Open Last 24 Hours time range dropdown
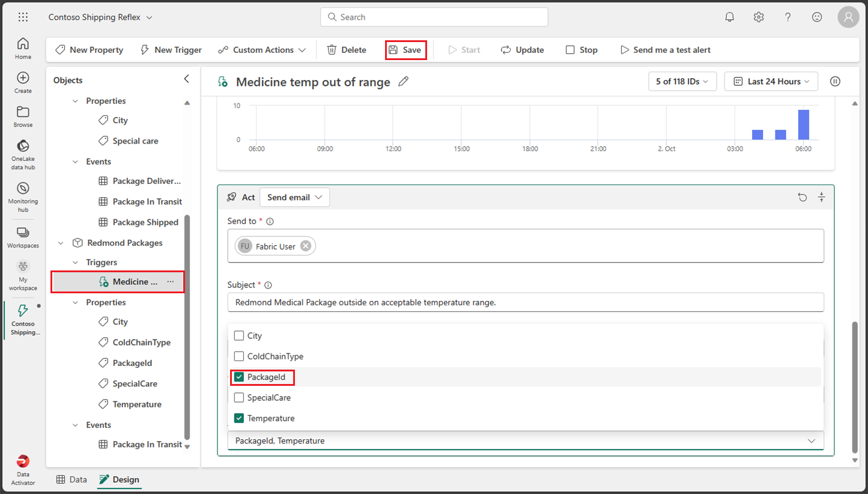 click(771, 81)
